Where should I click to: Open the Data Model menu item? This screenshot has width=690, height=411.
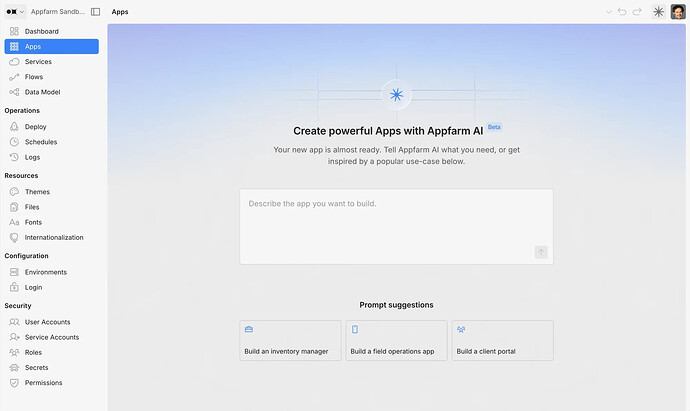coord(51,92)
